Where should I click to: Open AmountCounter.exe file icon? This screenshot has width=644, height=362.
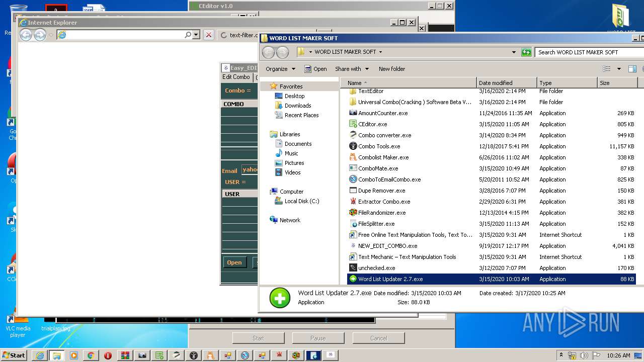pyautogui.click(x=353, y=113)
